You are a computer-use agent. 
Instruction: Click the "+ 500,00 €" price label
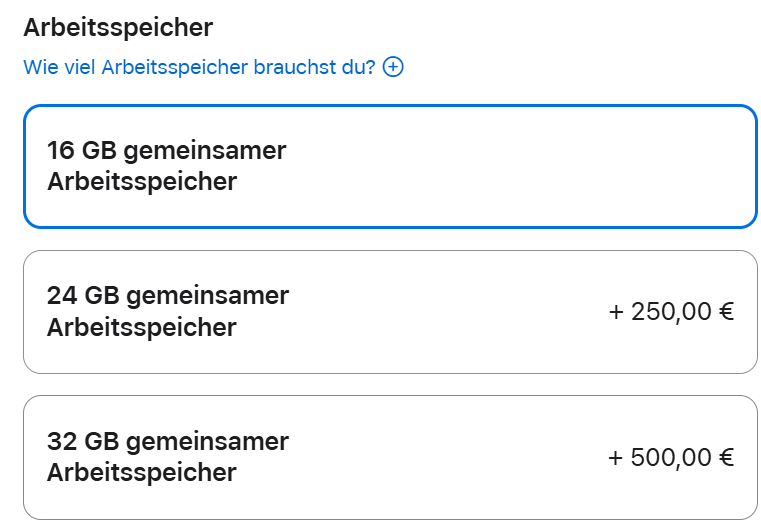[x=671, y=457]
